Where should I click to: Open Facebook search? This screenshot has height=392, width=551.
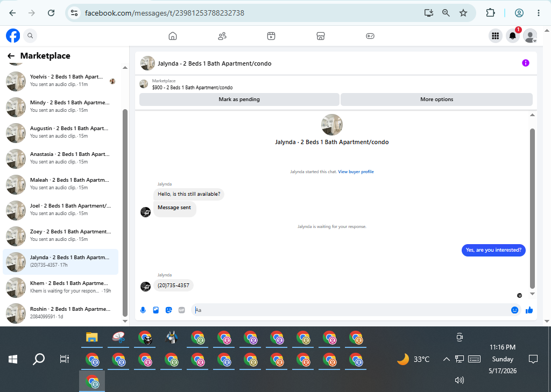click(30, 35)
